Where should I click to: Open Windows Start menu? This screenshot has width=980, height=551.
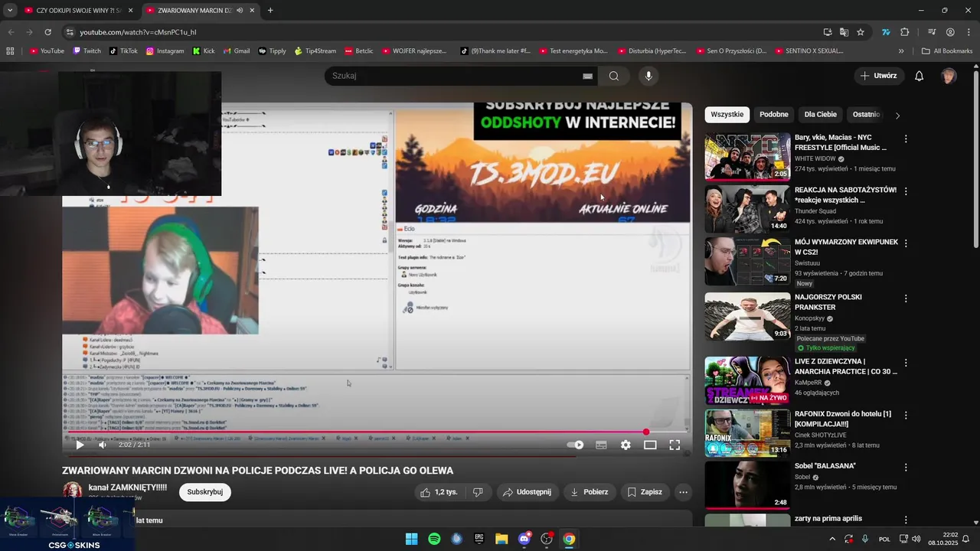pyautogui.click(x=411, y=539)
